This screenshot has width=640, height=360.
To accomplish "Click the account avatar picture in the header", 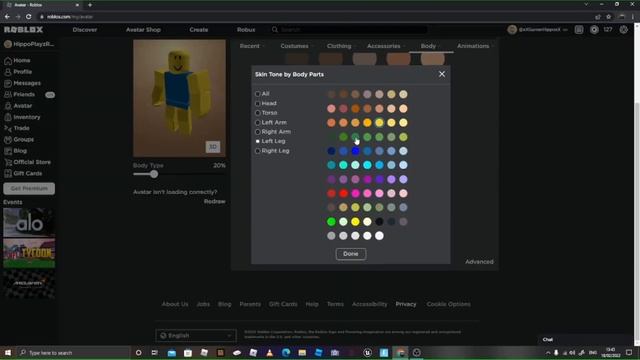I will tap(512, 30).
